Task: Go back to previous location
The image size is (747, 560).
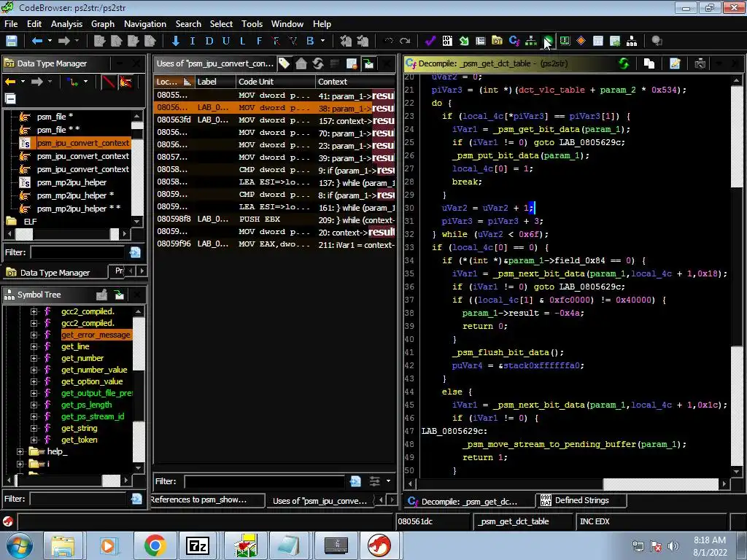Action: tap(36, 41)
